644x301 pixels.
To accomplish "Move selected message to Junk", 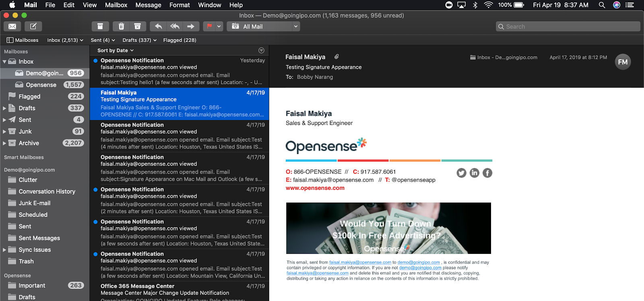I will pos(137,27).
